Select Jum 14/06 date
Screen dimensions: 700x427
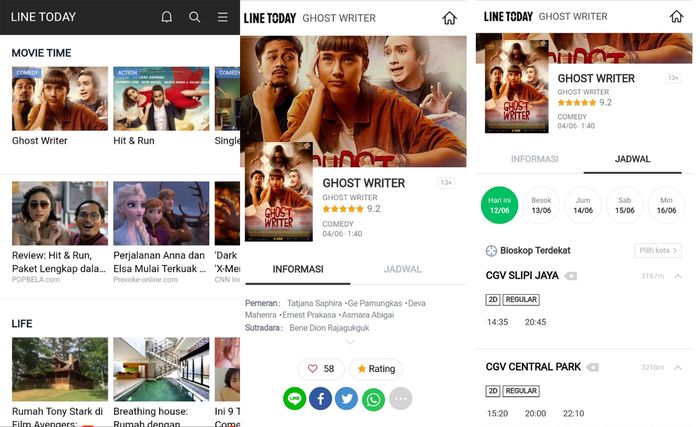[583, 205]
